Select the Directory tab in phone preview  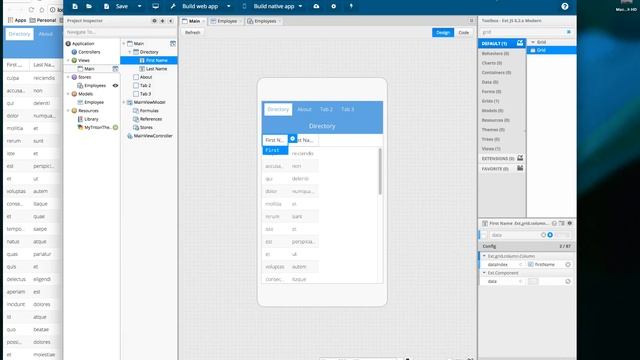pyautogui.click(x=278, y=109)
